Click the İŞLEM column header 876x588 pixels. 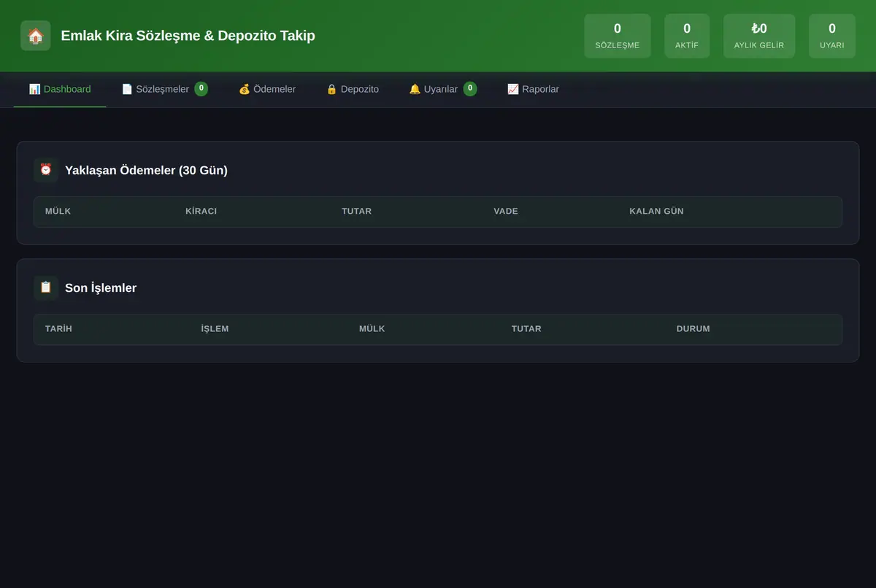215,329
